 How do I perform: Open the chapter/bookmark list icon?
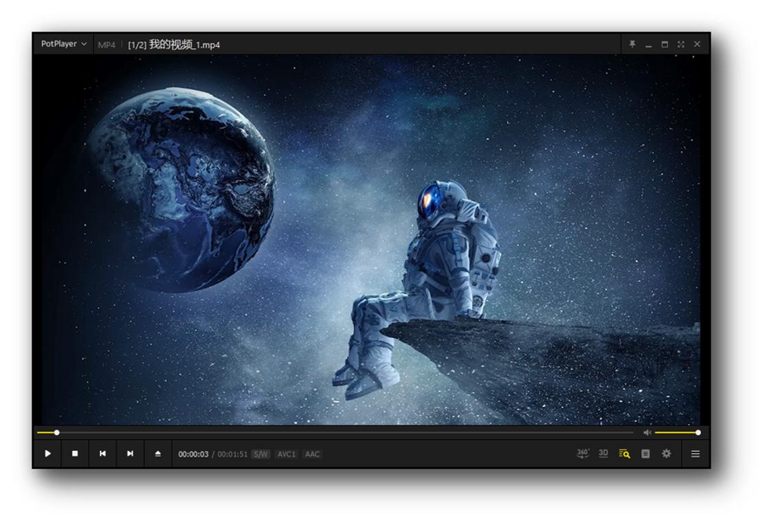pyautogui.click(x=645, y=454)
